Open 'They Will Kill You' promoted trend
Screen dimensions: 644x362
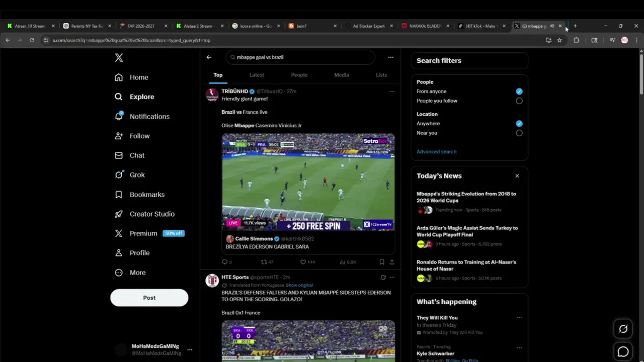coord(469,325)
